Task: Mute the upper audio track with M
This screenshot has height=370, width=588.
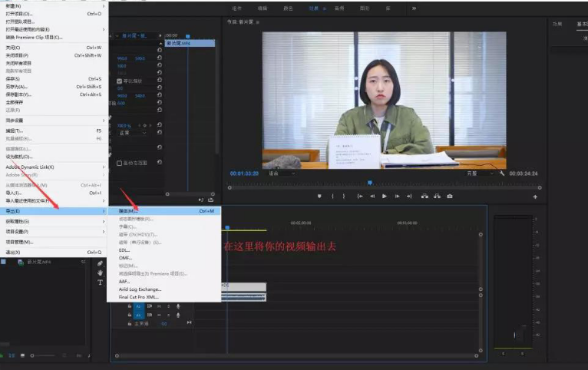Action: point(159,306)
